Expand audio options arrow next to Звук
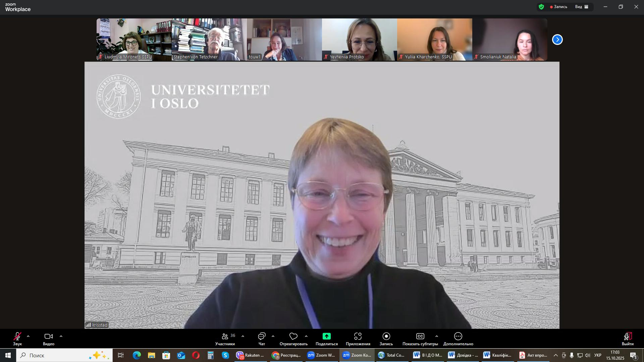Image resolution: width=644 pixels, height=362 pixels. pos(28,336)
